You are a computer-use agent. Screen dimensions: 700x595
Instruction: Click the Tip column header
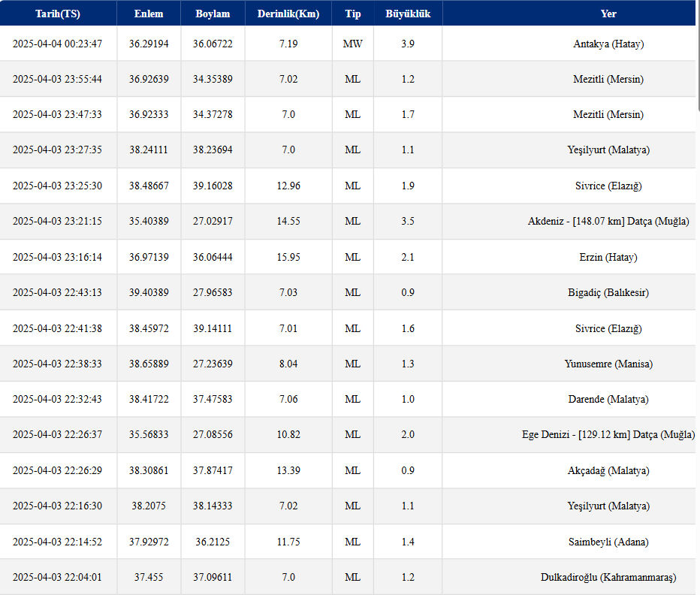(352, 14)
